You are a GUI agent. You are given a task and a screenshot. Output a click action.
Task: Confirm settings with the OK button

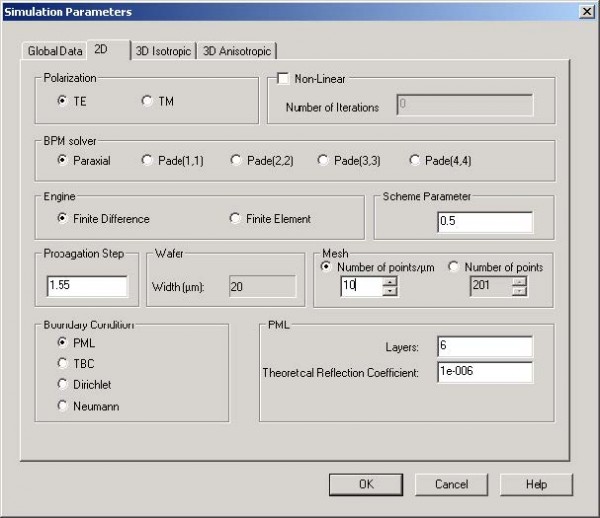click(366, 484)
